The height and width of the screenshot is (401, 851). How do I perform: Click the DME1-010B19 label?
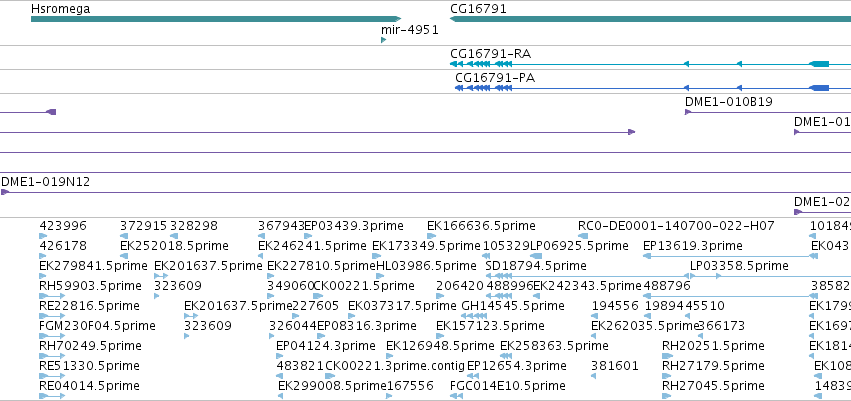tap(729, 101)
